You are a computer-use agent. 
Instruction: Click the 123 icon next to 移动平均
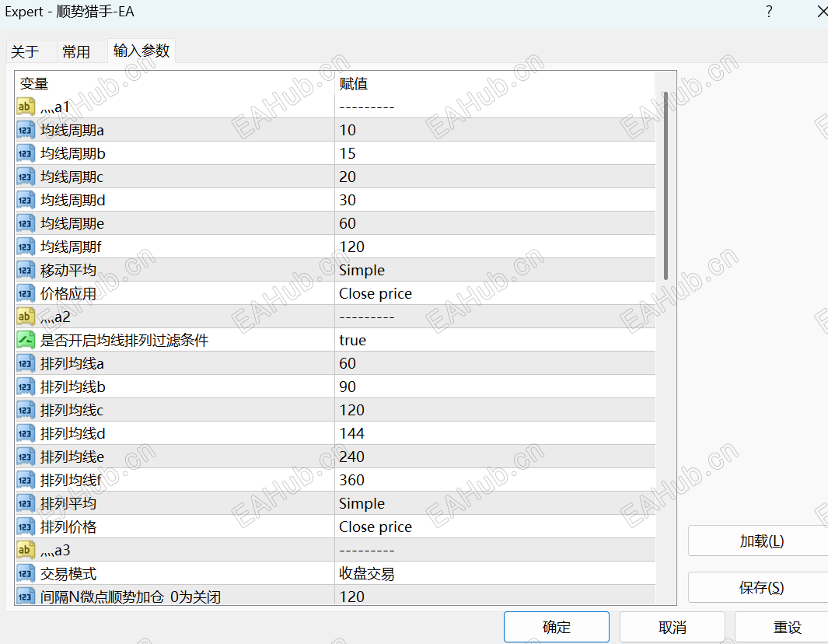pyautogui.click(x=24, y=270)
